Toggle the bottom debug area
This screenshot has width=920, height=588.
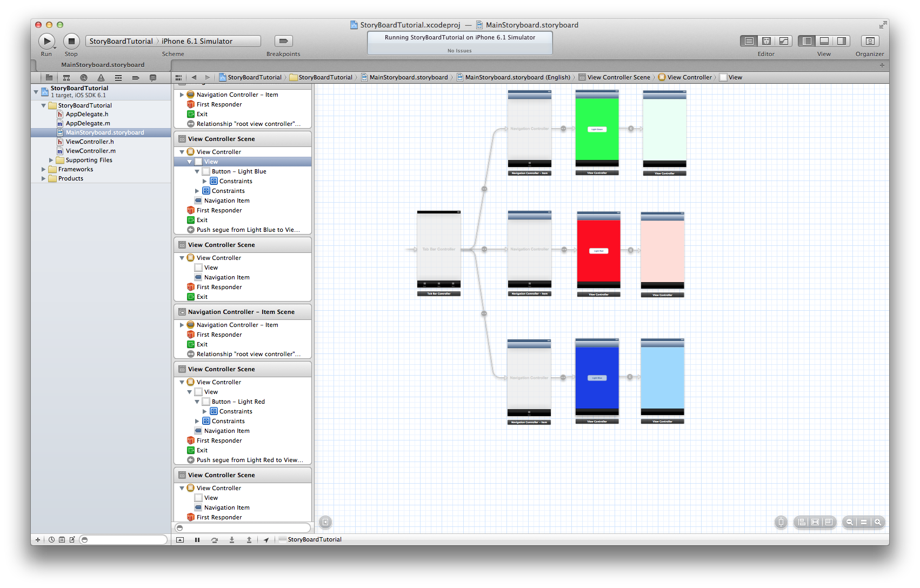click(x=824, y=41)
